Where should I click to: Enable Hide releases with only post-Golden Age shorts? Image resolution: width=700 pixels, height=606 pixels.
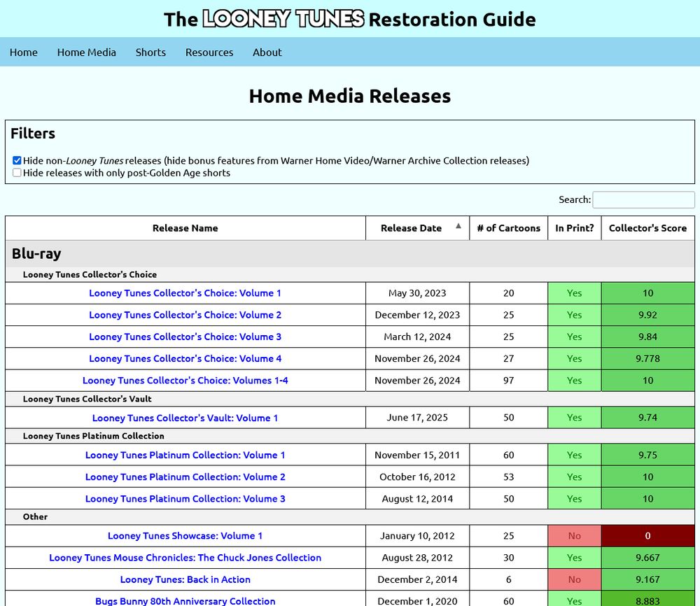(17, 173)
